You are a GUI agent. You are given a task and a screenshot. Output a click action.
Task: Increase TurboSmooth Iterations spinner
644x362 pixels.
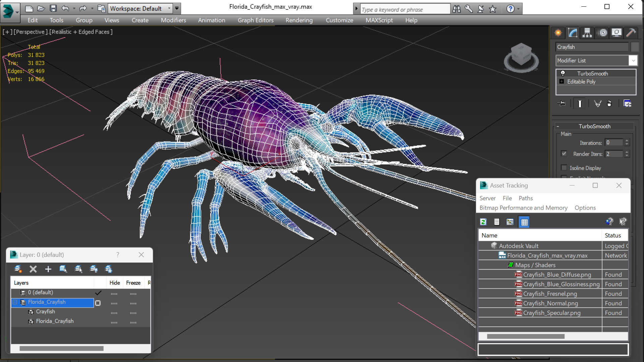(627, 141)
